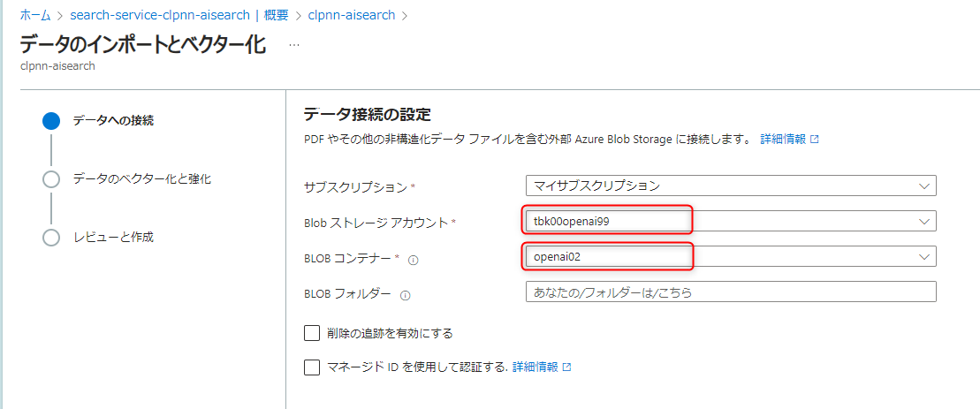Screen dimensions: 980x409
Task: Click the external link icon after 詳細情報 at top
Action: point(815,140)
